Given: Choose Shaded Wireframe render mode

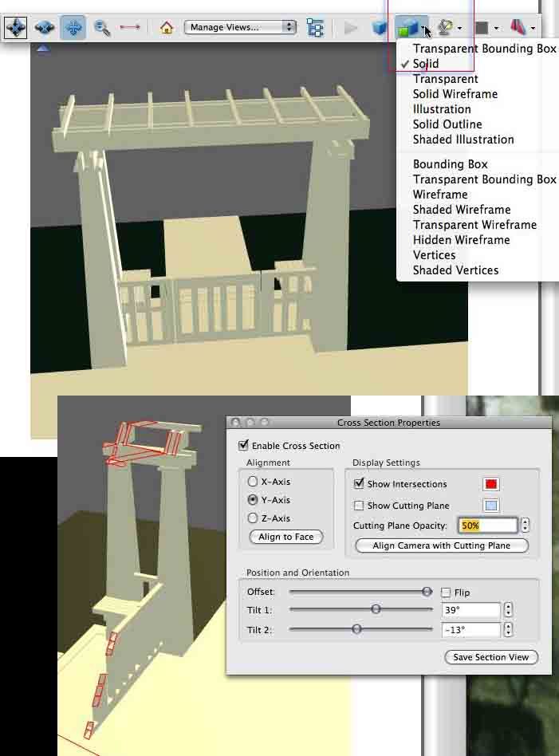Looking at the screenshot, I should [x=462, y=210].
